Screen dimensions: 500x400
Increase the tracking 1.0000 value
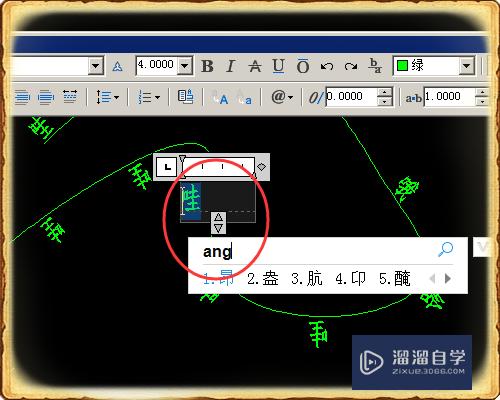click(482, 92)
